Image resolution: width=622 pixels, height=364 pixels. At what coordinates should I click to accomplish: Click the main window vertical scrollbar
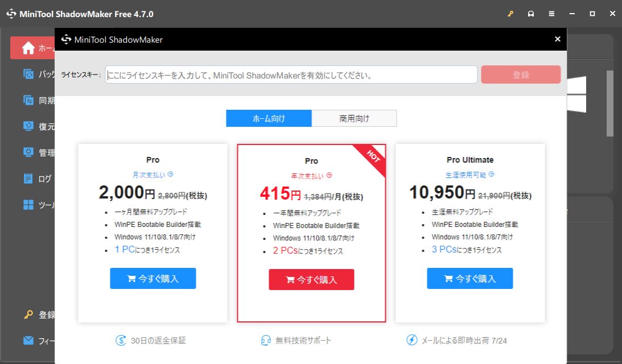pyautogui.click(x=609, y=104)
